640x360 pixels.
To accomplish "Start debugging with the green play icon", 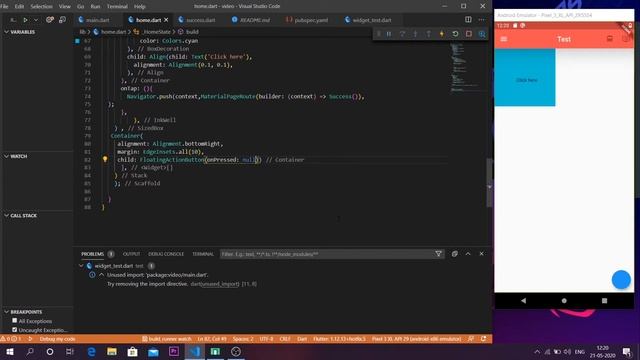I will 25,20.
